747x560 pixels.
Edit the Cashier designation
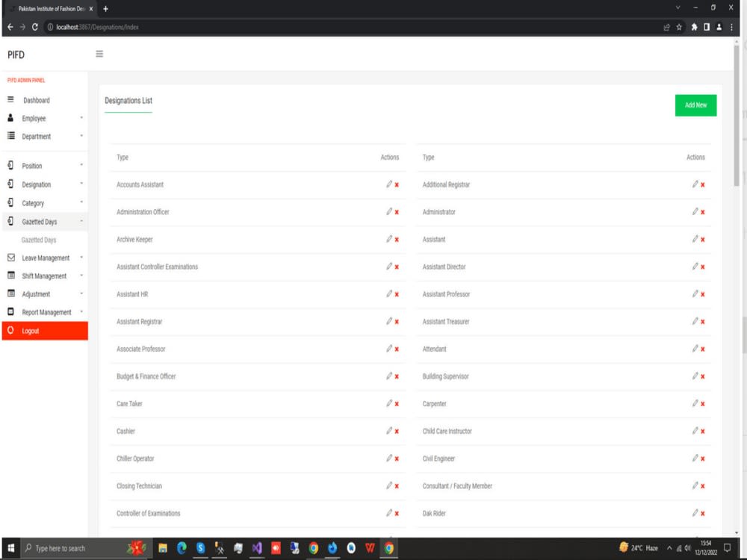[389, 431]
